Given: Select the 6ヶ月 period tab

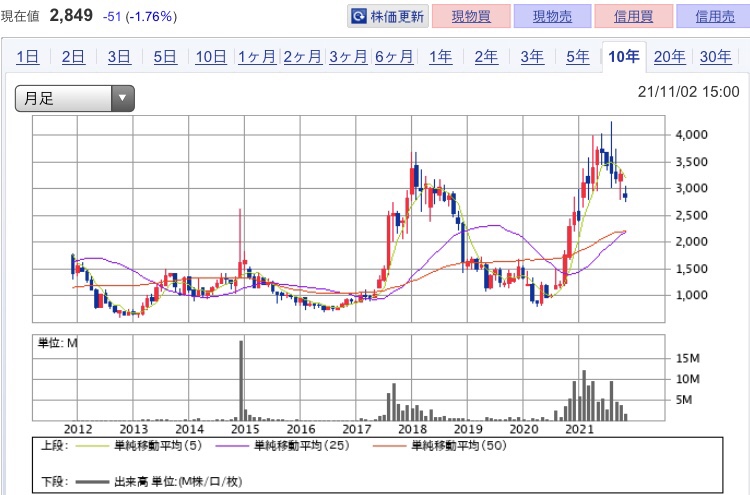Looking at the screenshot, I should point(394,57).
